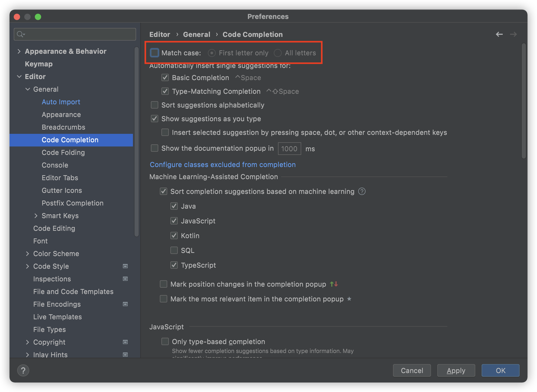This screenshot has height=392, width=537.
Task: Toggle sort completion suggestions by machine learning
Action: pos(164,191)
